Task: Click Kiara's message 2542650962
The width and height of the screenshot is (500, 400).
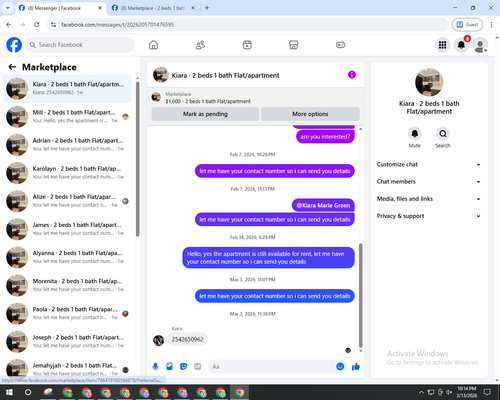Action: (187, 339)
